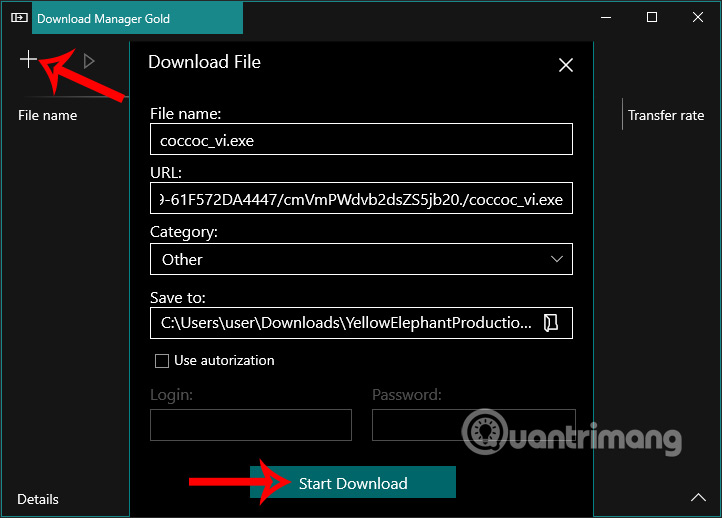
Task: Click the URL input field
Action: (x=361, y=198)
